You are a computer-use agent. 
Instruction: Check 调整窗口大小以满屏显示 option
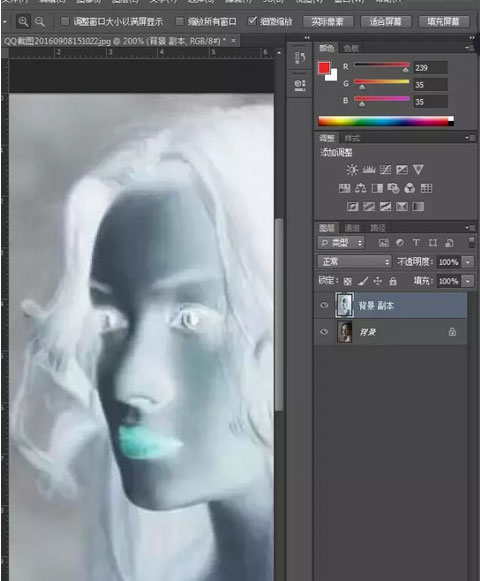pos(64,21)
